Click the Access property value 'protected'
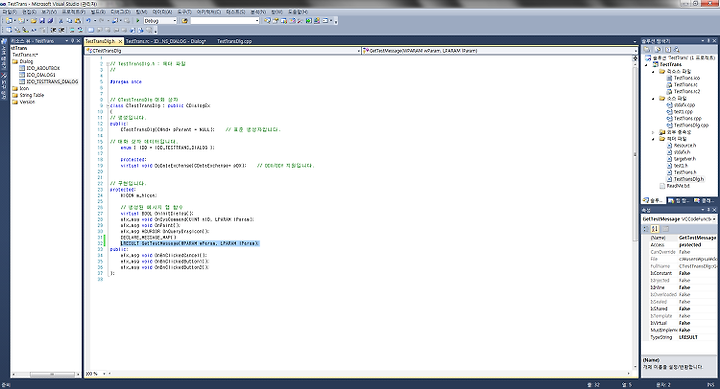 coord(690,245)
